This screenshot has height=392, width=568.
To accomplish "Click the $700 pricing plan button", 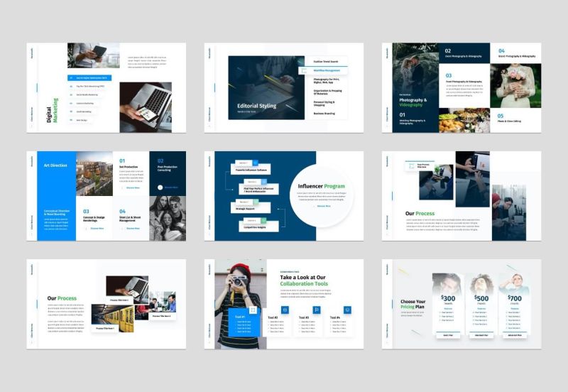I will click(x=515, y=335).
